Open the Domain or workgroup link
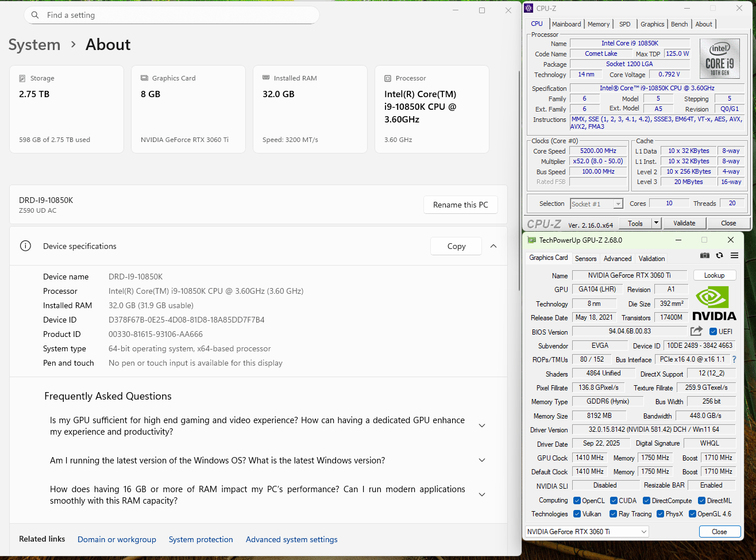The width and height of the screenshot is (756, 560). pyautogui.click(x=117, y=539)
